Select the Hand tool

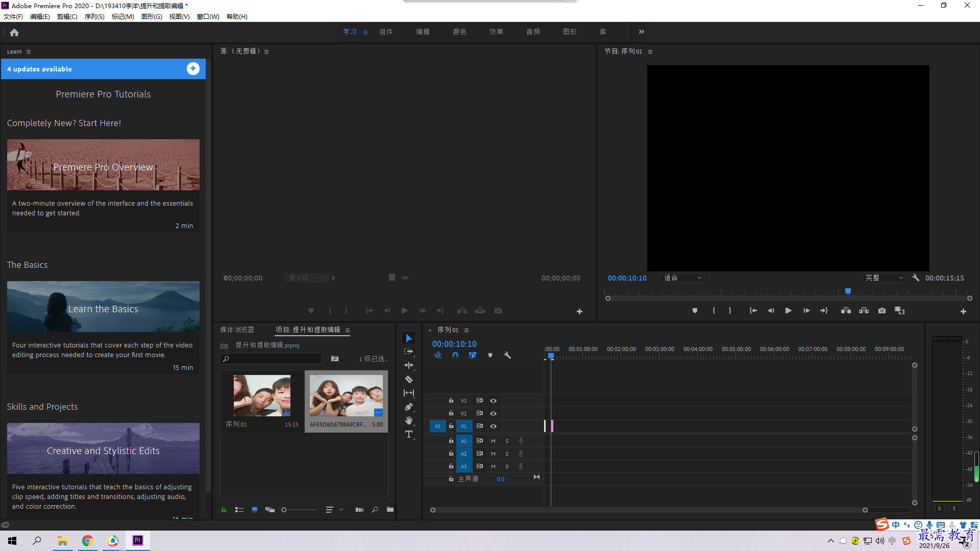coord(409,420)
